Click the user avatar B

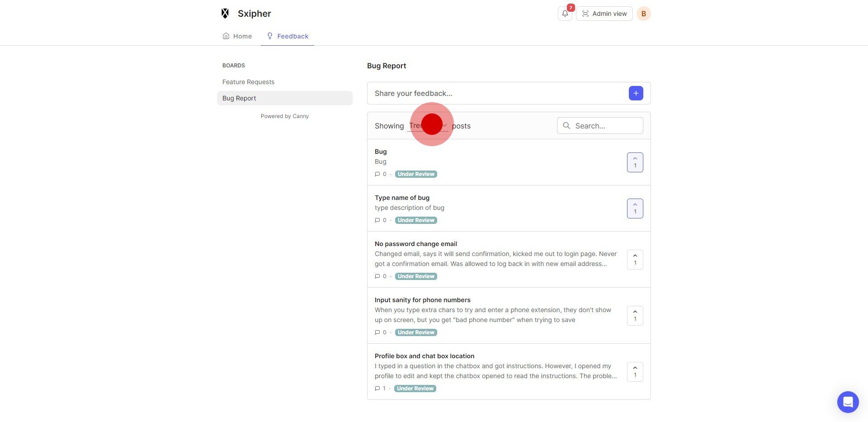point(643,14)
